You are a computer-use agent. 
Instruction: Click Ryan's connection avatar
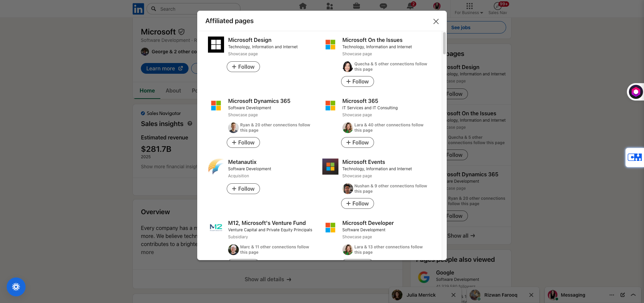coord(233,128)
